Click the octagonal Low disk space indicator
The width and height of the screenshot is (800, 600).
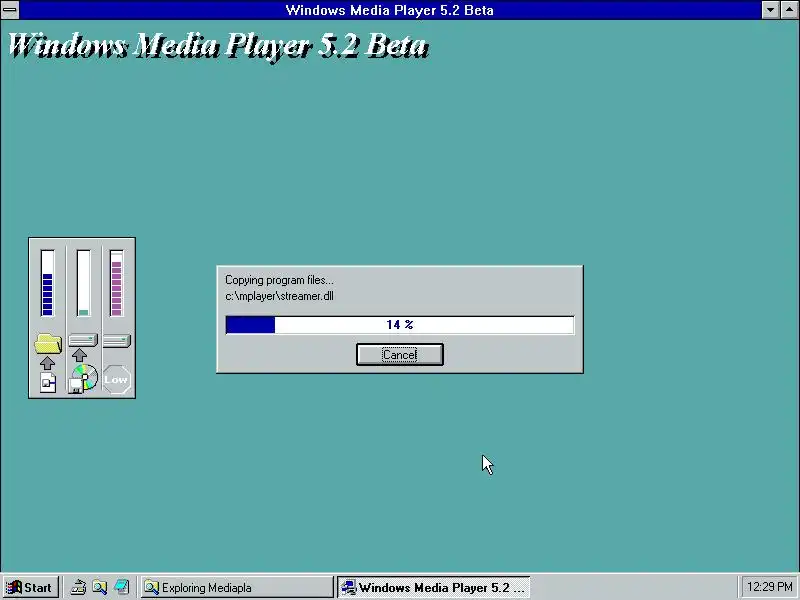pyautogui.click(x=117, y=380)
